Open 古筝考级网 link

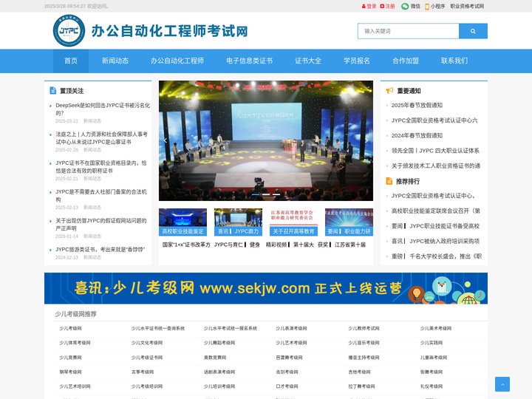click(x=143, y=372)
